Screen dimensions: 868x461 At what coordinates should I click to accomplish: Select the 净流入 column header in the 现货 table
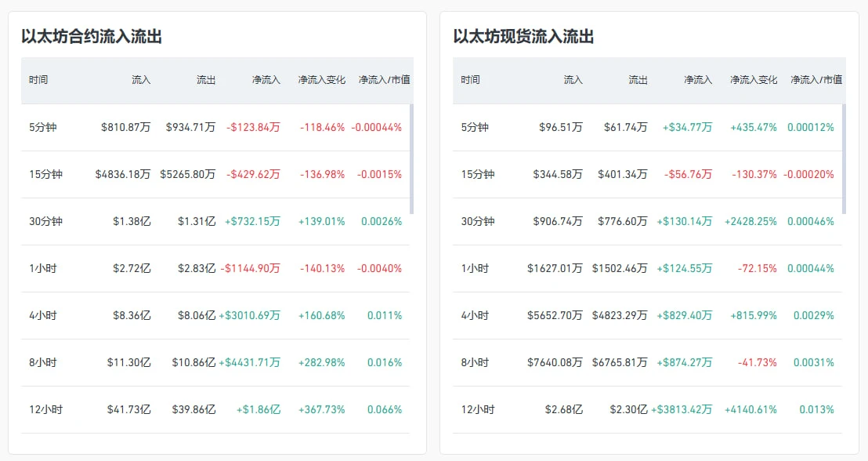[698, 80]
